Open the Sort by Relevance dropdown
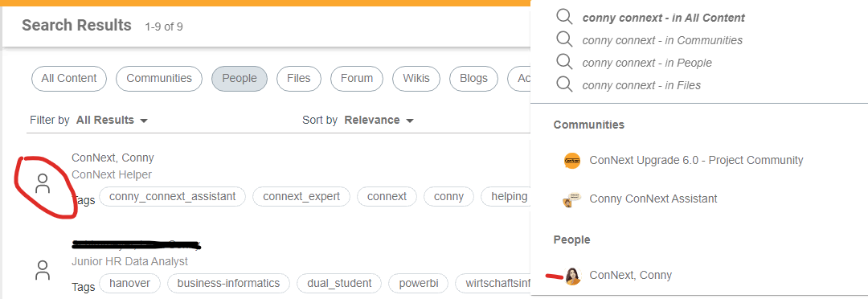Screen dimensions: 868x299 [x=379, y=120]
